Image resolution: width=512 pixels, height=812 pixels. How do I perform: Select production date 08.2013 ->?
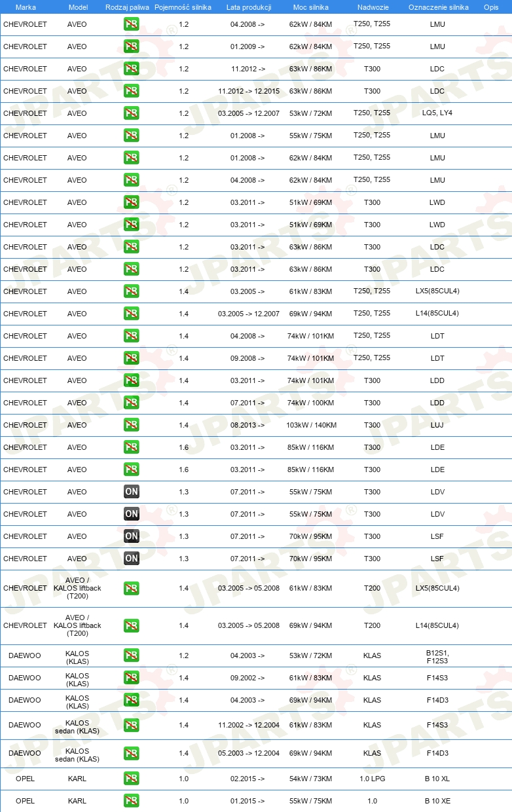(247, 425)
